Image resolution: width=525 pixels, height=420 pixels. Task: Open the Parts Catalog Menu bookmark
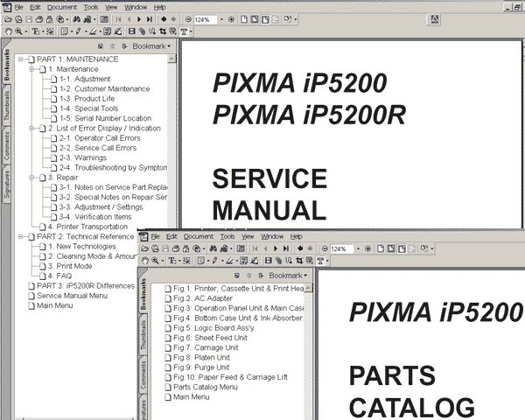[x=206, y=387]
